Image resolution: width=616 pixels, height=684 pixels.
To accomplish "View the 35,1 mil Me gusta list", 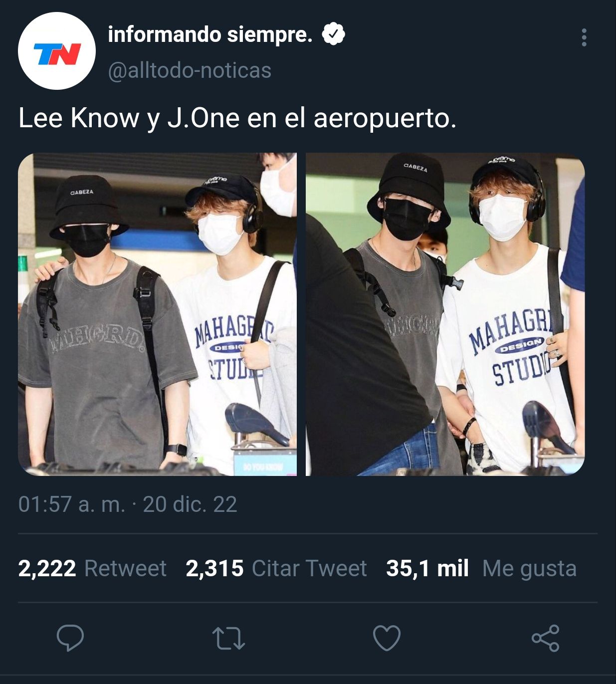I will [481, 568].
